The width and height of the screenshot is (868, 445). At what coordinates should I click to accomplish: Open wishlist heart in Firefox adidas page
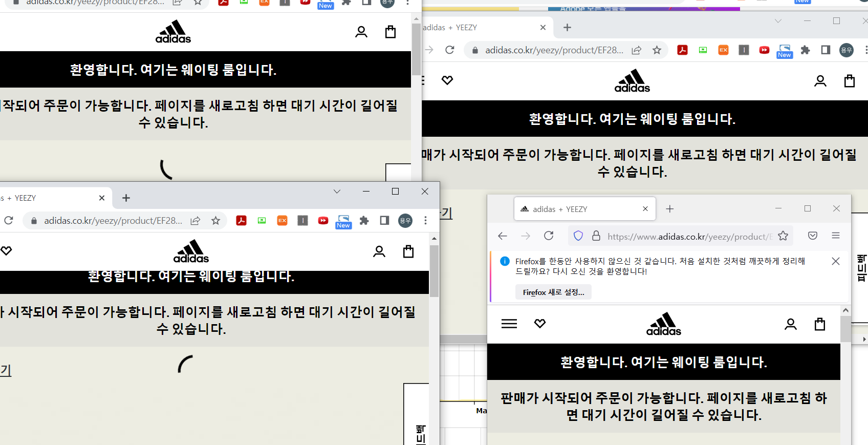[540, 324]
